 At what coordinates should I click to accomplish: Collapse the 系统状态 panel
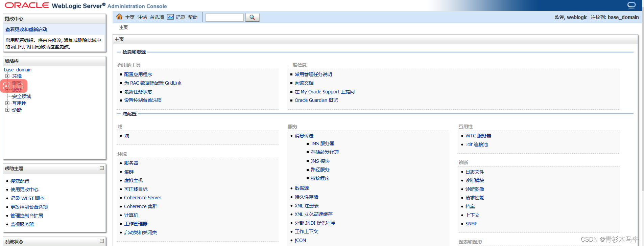point(102,241)
